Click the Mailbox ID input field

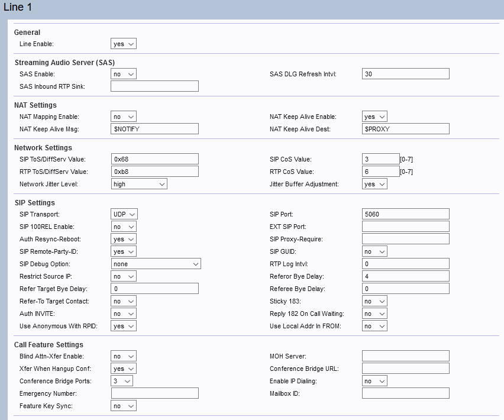coord(405,393)
